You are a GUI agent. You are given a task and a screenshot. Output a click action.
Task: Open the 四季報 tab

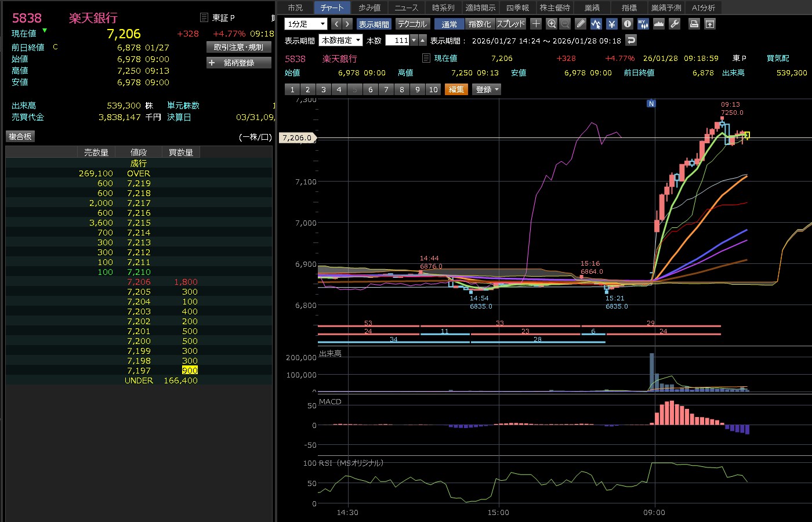click(x=517, y=8)
